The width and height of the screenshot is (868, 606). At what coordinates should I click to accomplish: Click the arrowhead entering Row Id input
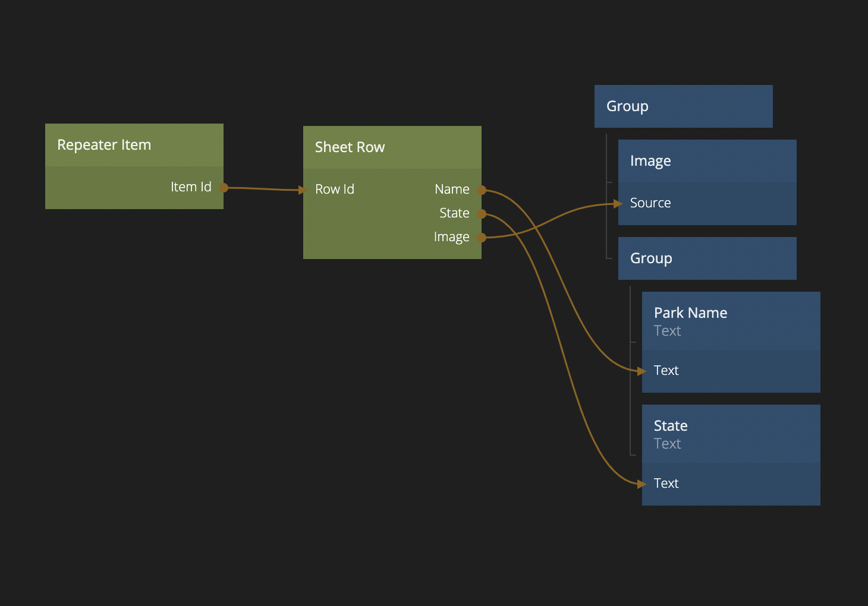click(302, 190)
